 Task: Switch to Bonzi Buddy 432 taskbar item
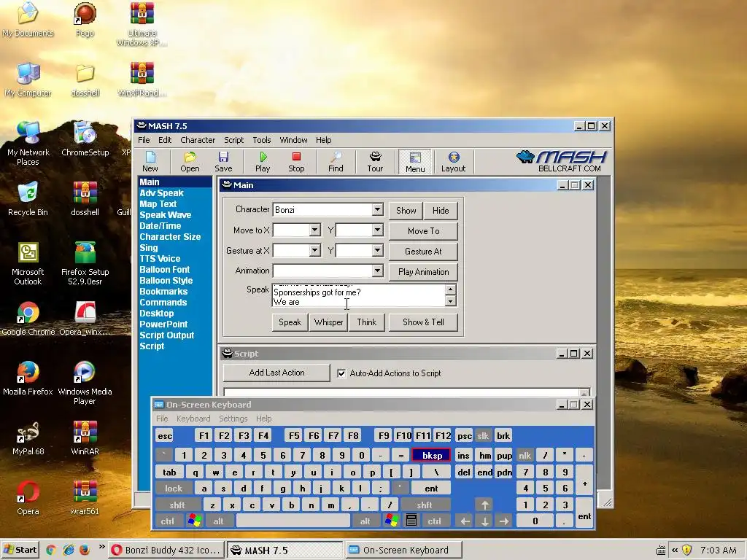point(166,550)
